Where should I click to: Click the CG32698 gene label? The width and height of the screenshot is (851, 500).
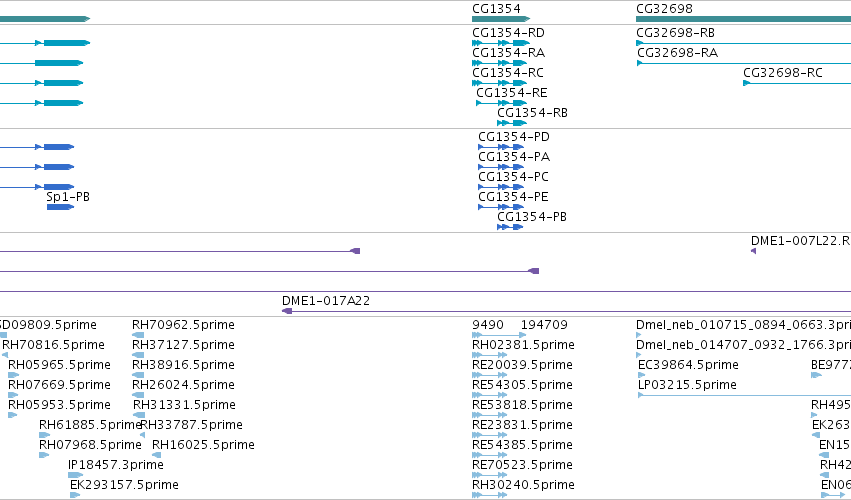tap(664, 9)
